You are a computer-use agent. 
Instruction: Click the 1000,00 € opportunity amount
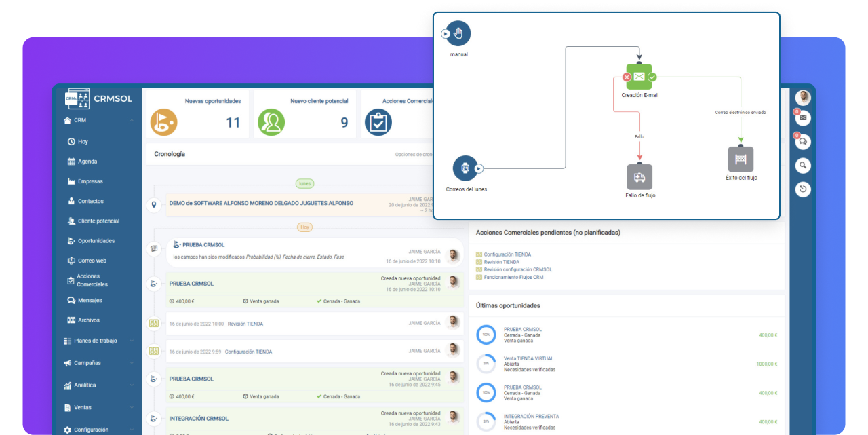point(767,364)
